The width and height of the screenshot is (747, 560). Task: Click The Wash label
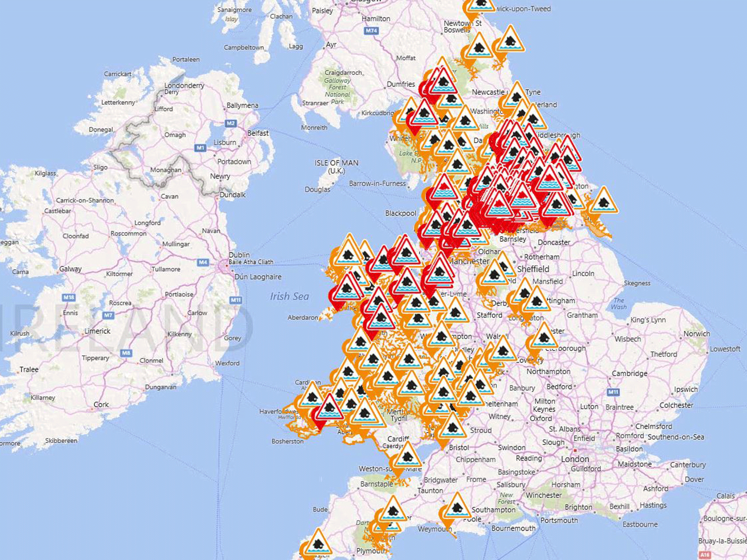619,303
